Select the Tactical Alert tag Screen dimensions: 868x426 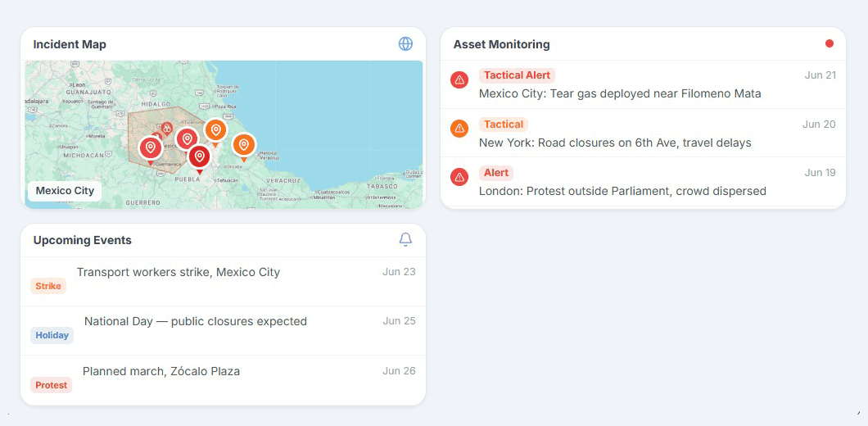[x=517, y=76]
